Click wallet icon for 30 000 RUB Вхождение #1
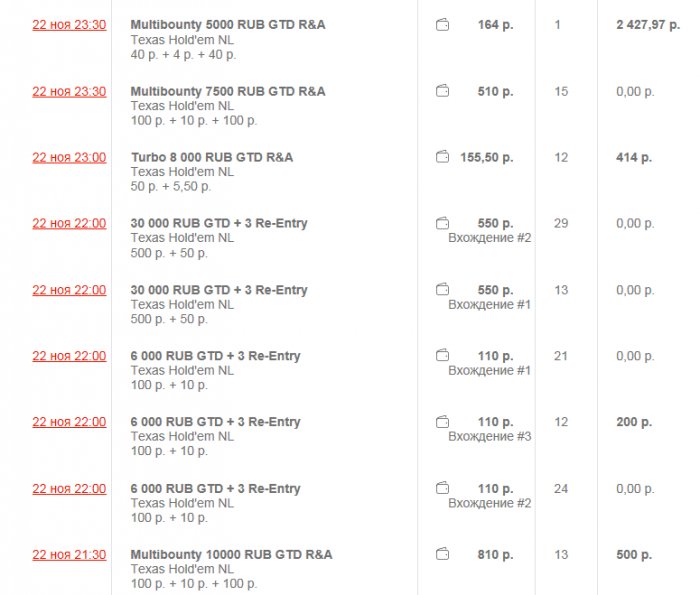The width and height of the screenshot is (700, 595). [x=442, y=290]
